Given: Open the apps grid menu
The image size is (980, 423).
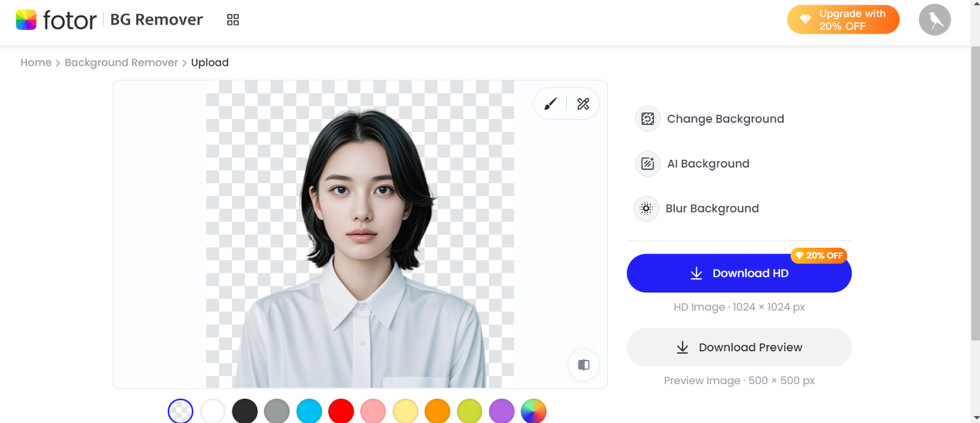Looking at the screenshot, I should coord(233,19).
